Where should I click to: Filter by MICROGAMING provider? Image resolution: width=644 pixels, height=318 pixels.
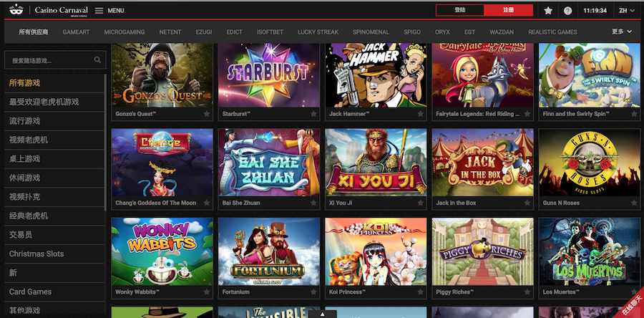(x=124, y=32)
